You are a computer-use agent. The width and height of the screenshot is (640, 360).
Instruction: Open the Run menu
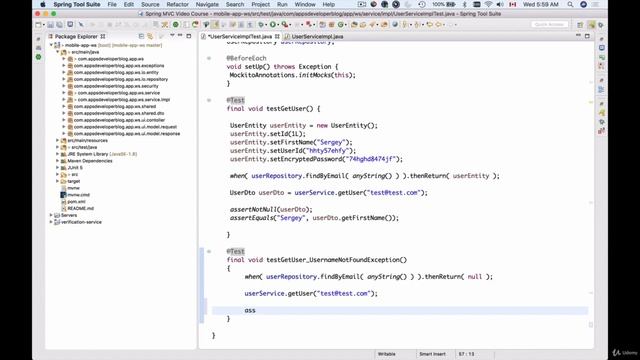(282, 4)
